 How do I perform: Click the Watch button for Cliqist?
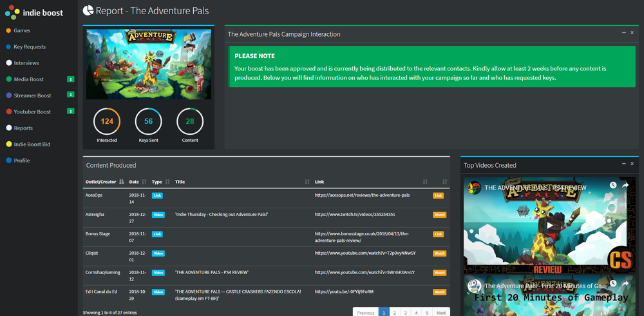tap(439, 253)
